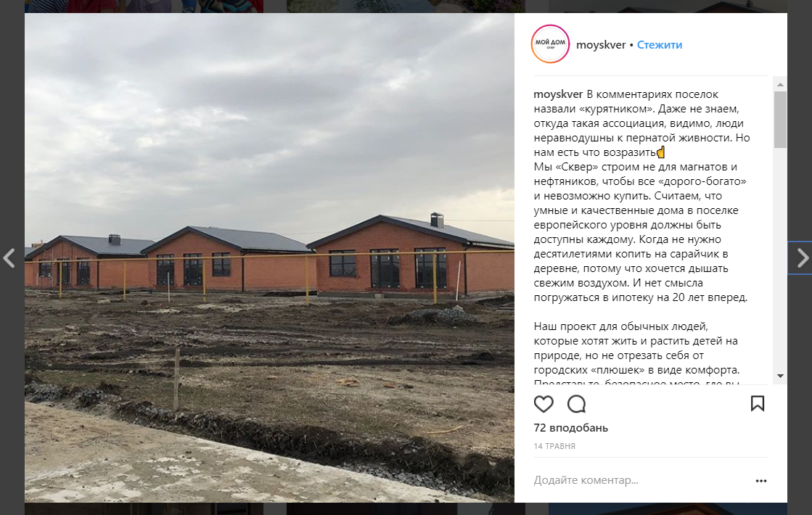Click the brick houses post photo
Image resolution: width=812 pixels, height=515 pixels.
tap(269, 257)
